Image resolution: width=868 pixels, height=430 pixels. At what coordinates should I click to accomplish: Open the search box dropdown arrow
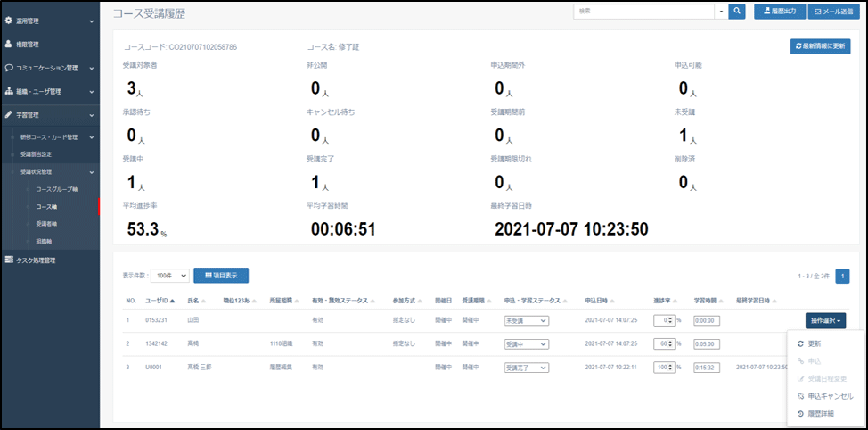tap(721, 12)
